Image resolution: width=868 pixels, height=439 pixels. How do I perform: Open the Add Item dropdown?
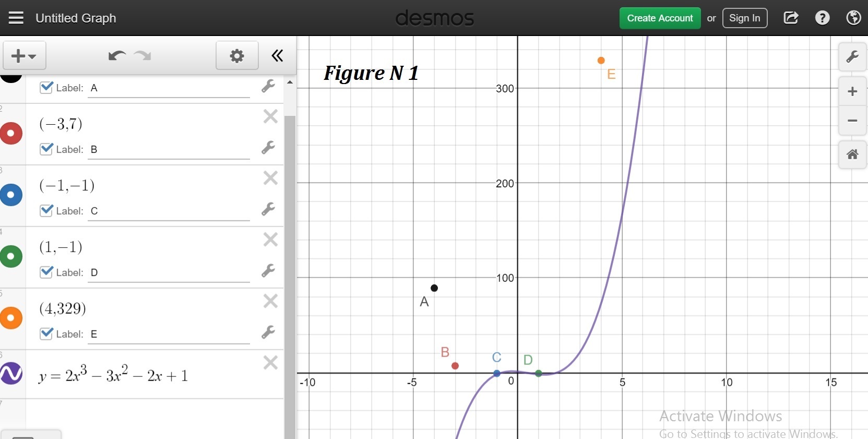(25, 56)
